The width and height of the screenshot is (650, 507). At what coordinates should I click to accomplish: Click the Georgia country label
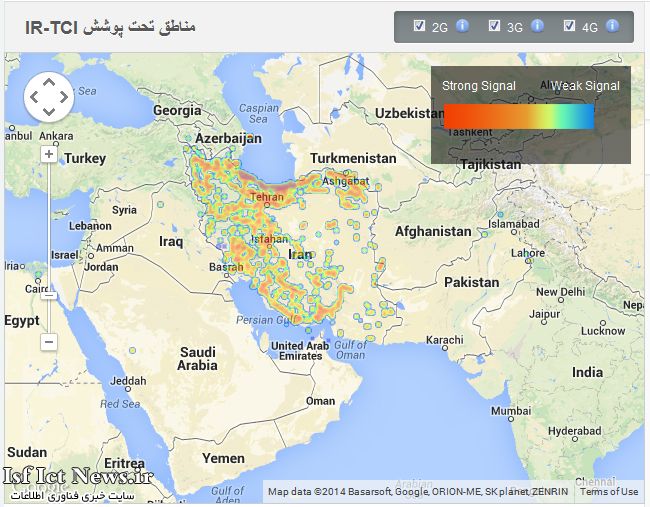(x=177, y=110)
